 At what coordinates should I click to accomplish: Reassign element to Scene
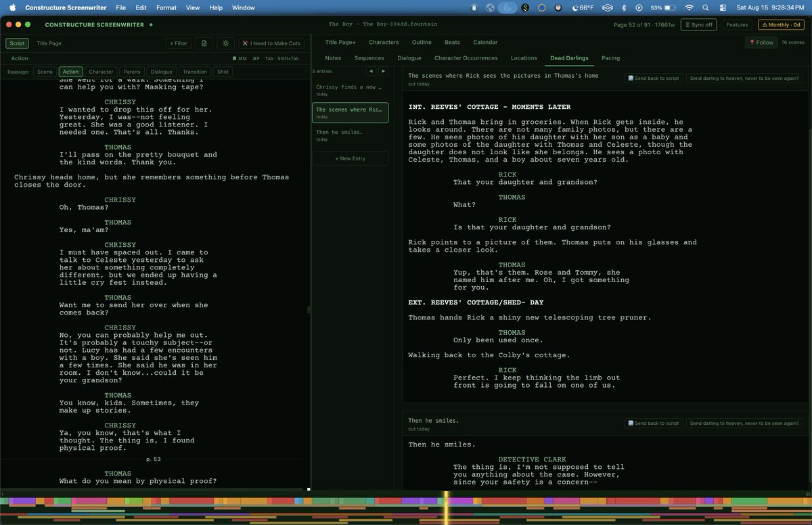[x=45, y=72]
